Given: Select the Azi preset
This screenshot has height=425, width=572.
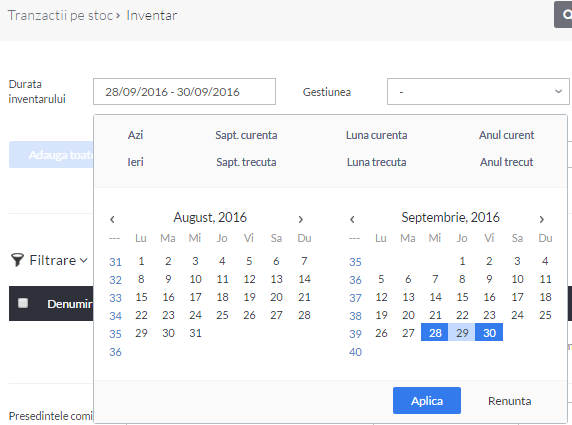Looking at the screenshot, I should 135,135.
